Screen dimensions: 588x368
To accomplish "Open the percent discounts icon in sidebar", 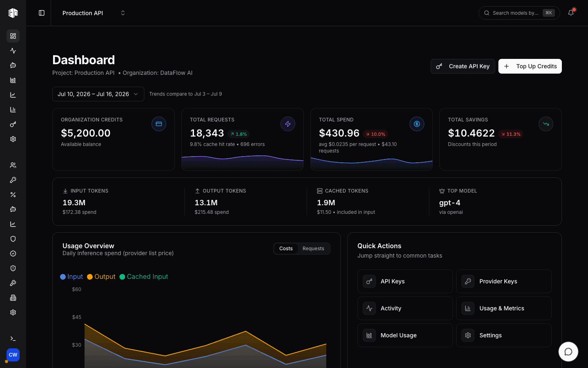I will (x=13, y=195).
